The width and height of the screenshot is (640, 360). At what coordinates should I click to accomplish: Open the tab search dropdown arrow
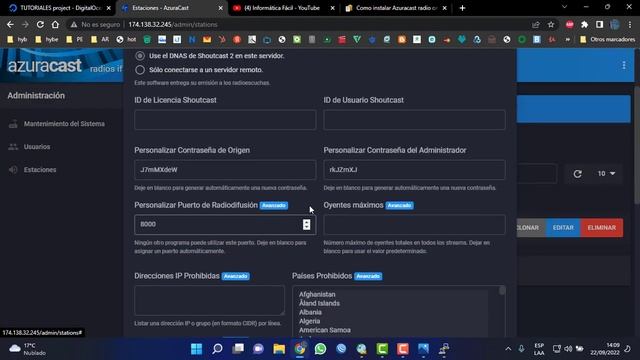[x=564, y=7]
